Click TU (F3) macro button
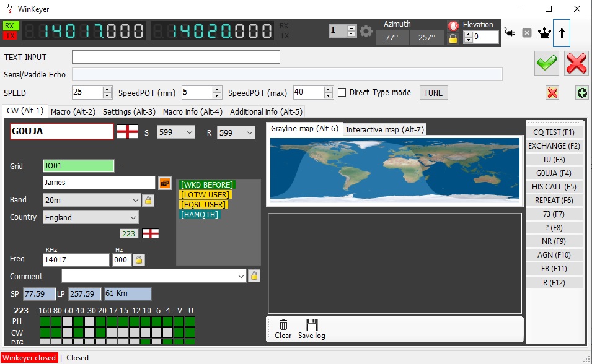 click(554, 160)
